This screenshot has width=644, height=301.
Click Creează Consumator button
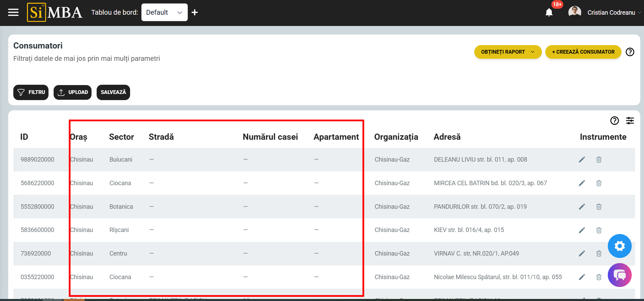583,52
